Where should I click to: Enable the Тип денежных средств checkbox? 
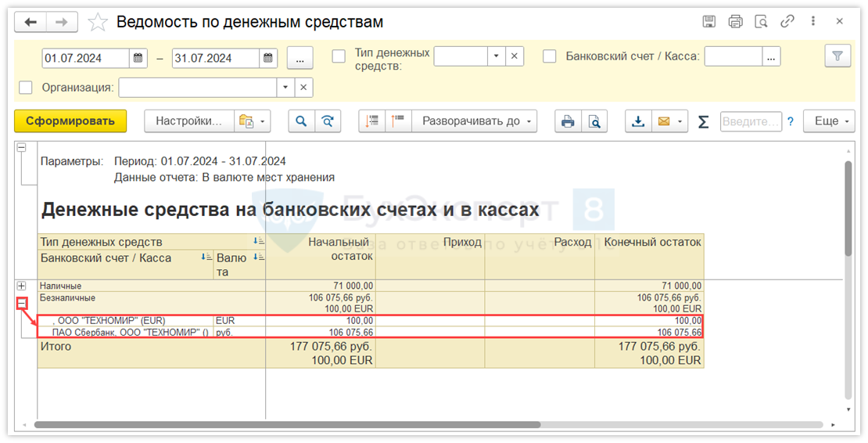[339, 56]
